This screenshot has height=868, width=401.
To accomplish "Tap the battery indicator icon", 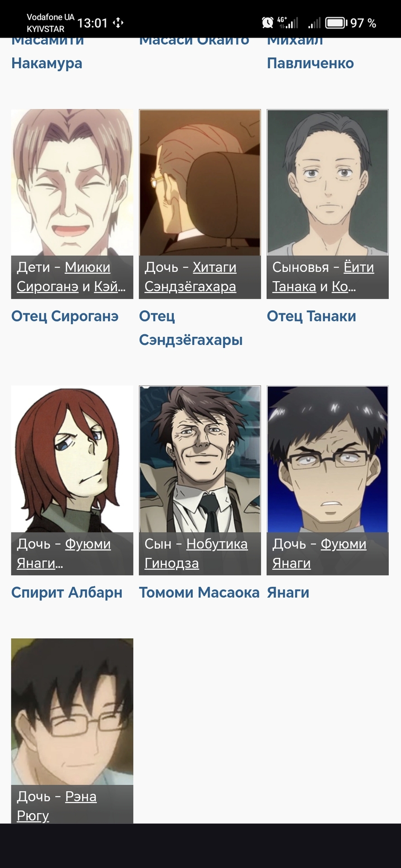I will 336,23.
